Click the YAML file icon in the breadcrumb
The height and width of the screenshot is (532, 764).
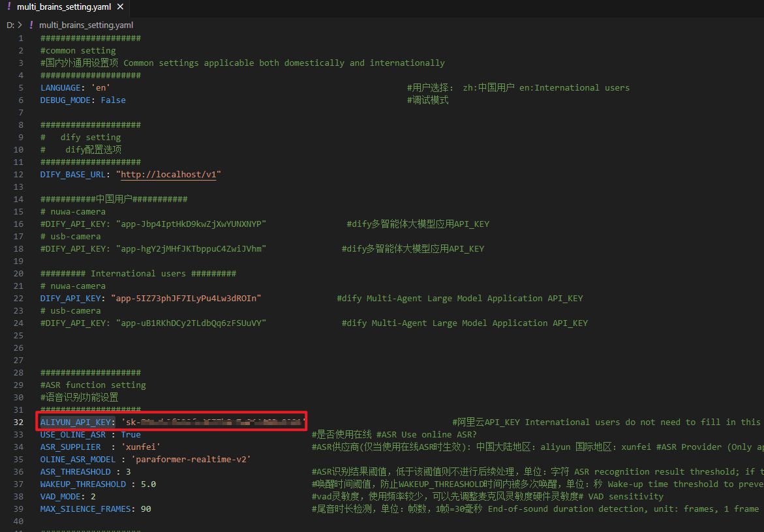click(31, 25)
